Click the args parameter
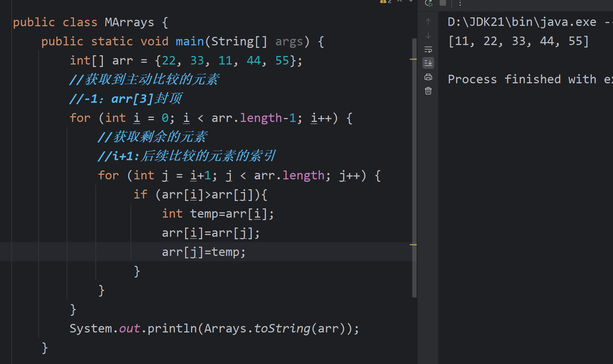This screenshot has height=364, width=613. (x=289, y=41)
